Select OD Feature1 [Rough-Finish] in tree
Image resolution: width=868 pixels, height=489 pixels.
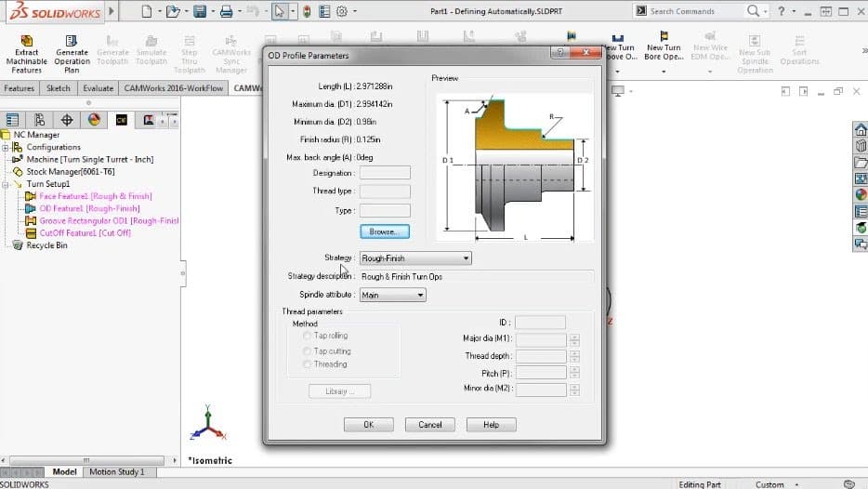coord(89,208)
